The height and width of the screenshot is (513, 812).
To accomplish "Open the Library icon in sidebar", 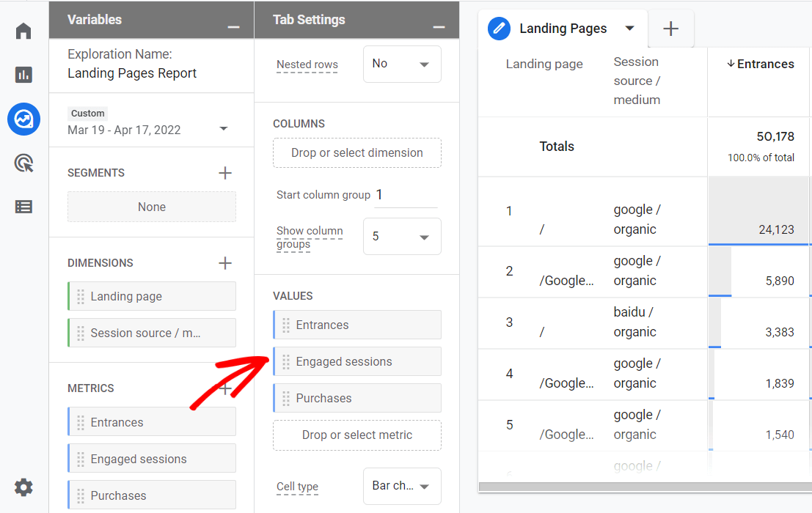I will pyautogui.click(x=23, y=207).
